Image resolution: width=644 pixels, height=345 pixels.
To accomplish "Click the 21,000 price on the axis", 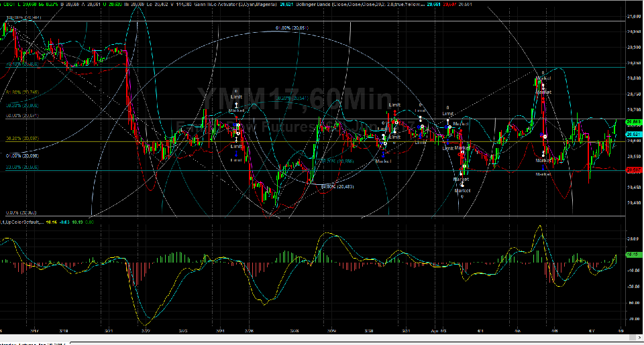I will [x=633, y=17].
